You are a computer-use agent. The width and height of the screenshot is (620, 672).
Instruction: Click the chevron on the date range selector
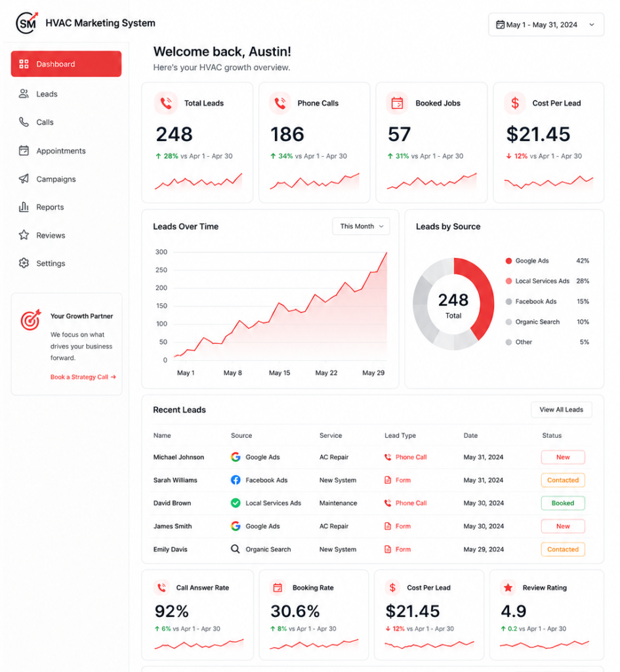tap(592, 24)
